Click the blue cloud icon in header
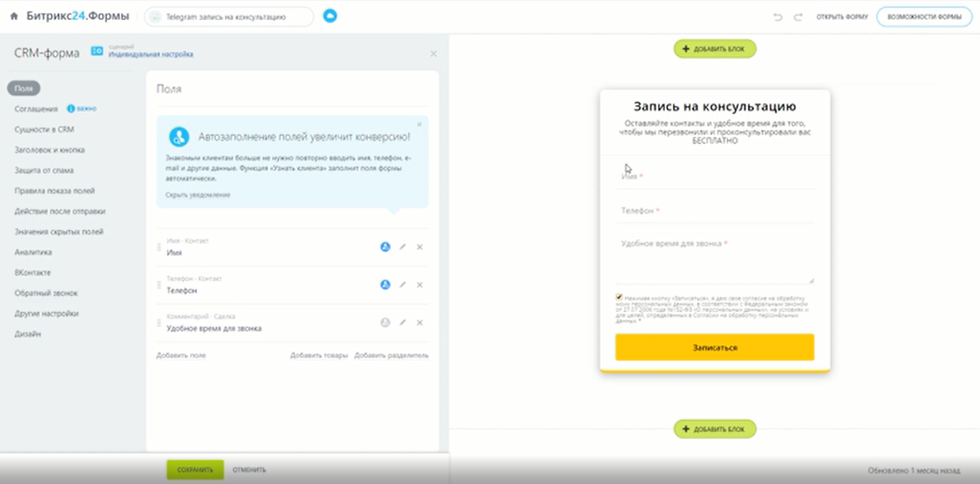The image size is (980, 484). click(330, 16)
